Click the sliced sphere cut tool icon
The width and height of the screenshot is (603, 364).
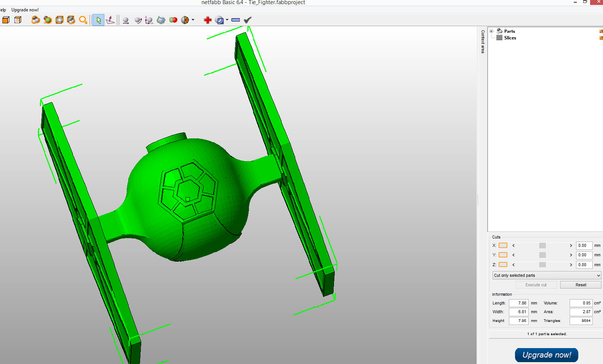pyautogui.click(x=185, y=20)
